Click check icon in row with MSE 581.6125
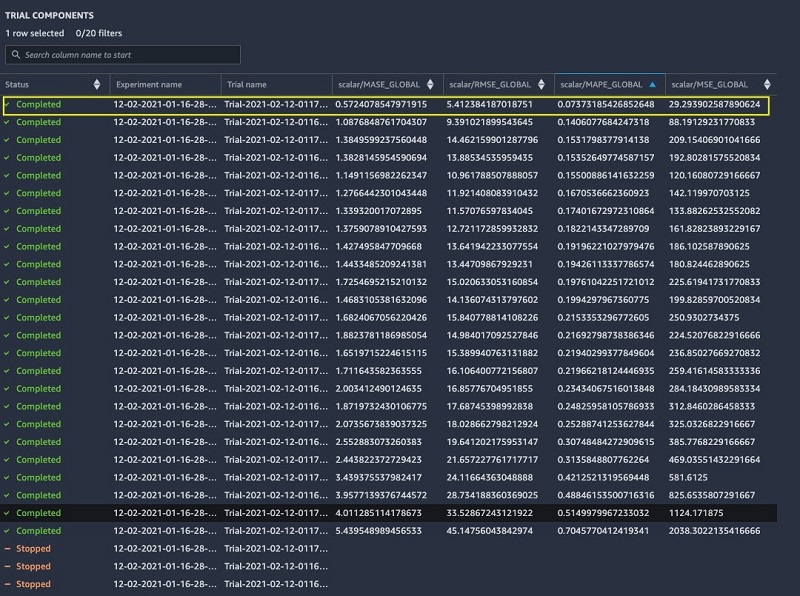This screenshot has width=800, height=596. coord(7,478)
